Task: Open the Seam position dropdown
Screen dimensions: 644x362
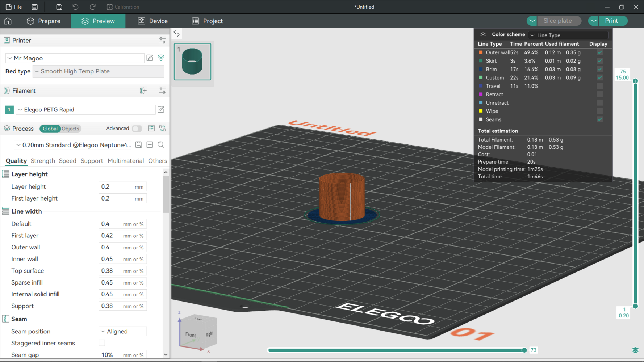Action: coord(122,331)
